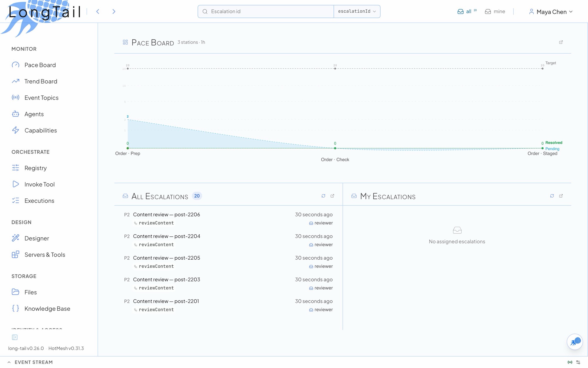Click the HotMesh v0.31.3 version text

(66, 348)
